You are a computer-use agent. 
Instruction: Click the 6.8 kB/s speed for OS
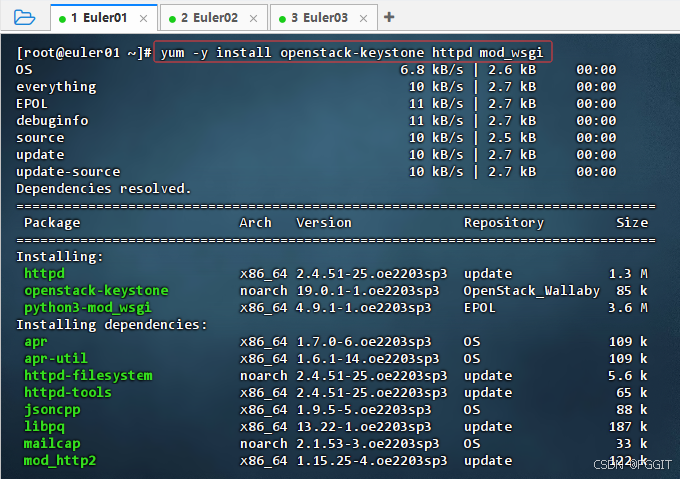(432, 69)
